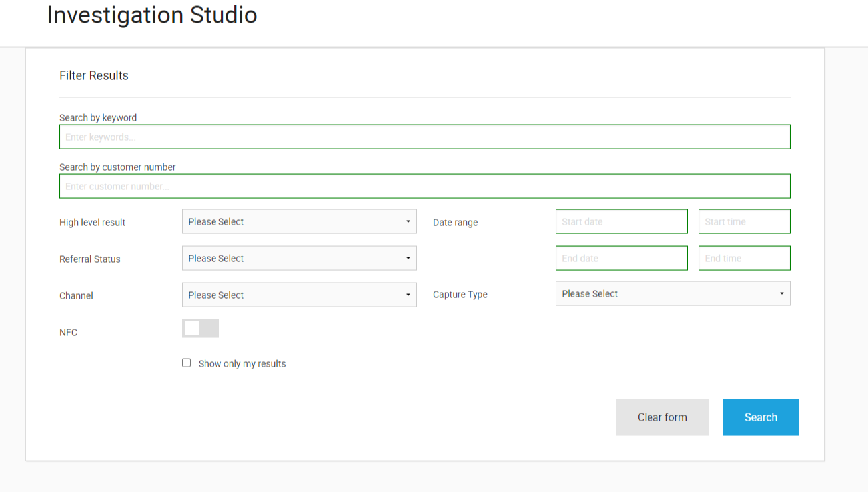Expand the Capture Type dropdown

click(x=673, y=294)
